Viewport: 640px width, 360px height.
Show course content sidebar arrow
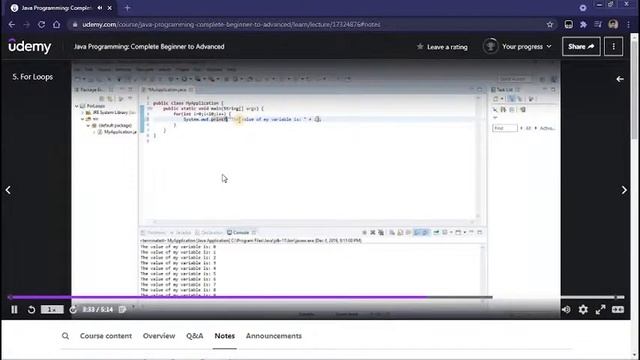[620, 79]
